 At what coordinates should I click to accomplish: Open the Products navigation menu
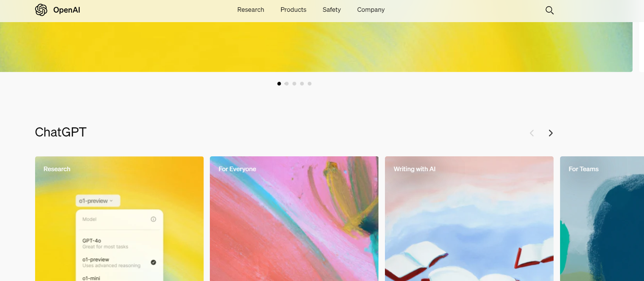pyautogui.click(x=293, y=10)
